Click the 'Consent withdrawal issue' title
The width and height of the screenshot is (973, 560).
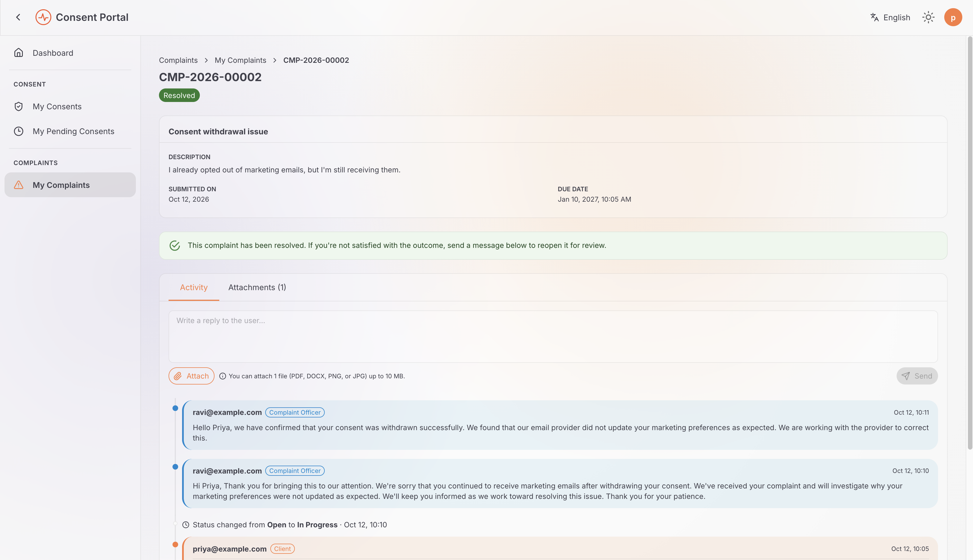[x=218, y=132]
